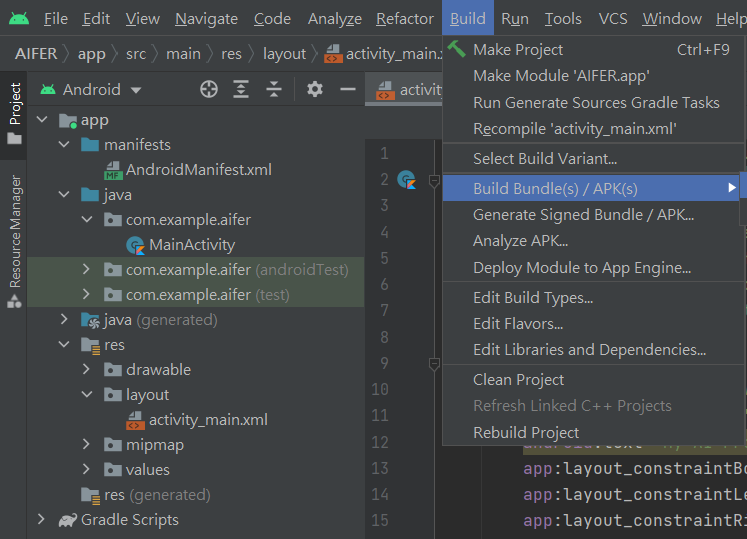747x539 pixels.
Task: Hide the project panel with minus icon
Action: (x=348, y=89)
